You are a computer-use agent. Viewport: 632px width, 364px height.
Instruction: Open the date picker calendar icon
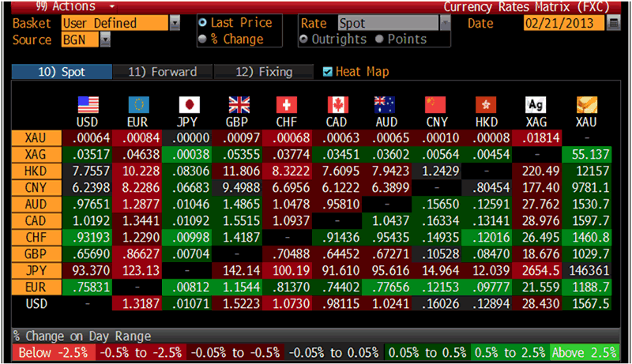615,24
